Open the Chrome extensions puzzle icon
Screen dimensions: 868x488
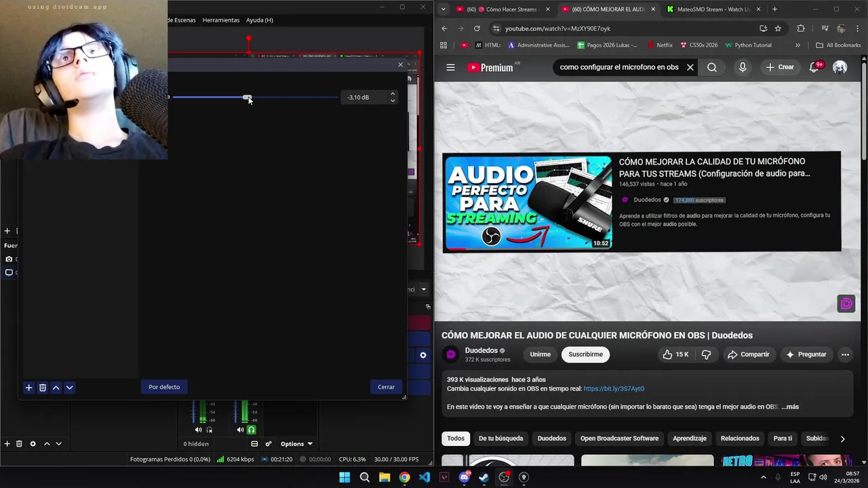coord(801,28)
